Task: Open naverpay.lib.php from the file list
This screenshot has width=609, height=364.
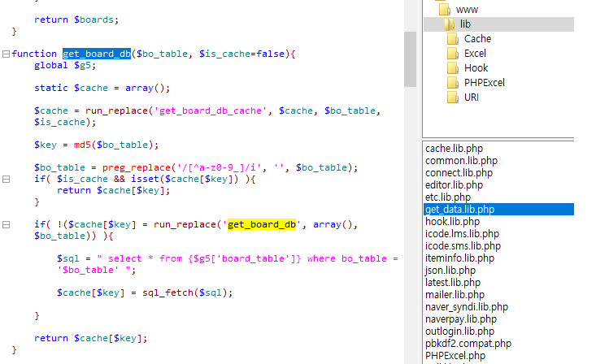Action: coord(460,319)
